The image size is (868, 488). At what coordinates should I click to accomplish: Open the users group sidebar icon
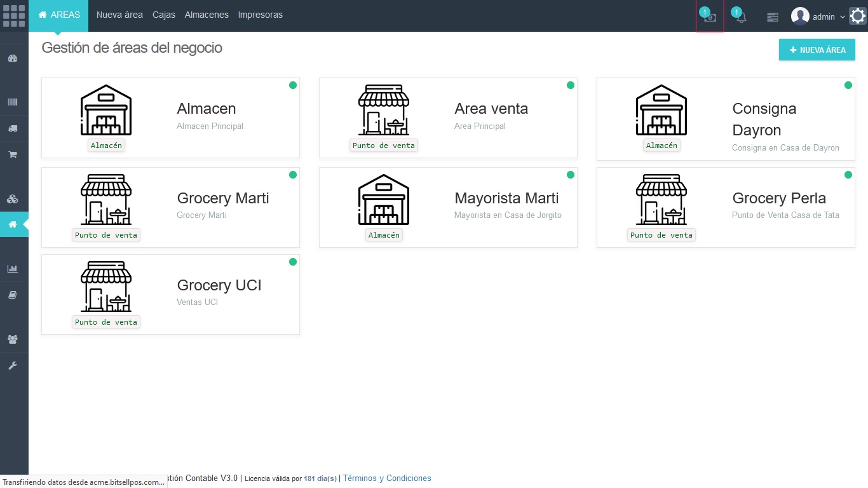point(12,339)
